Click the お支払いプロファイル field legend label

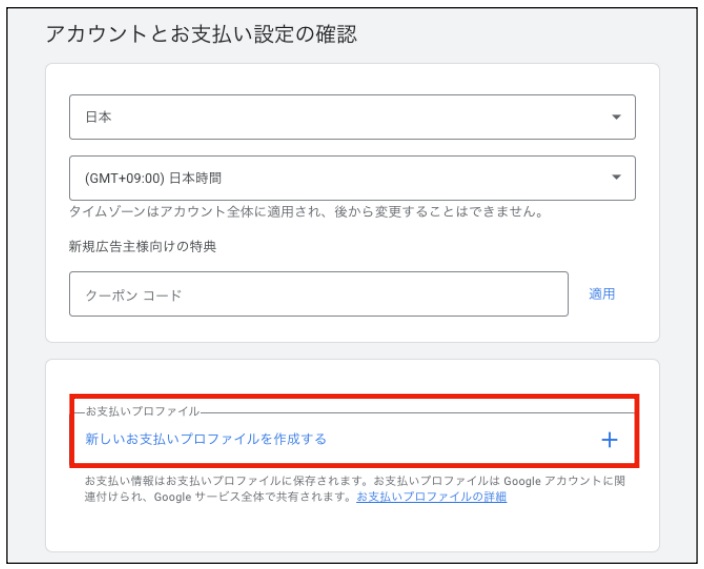[142, 411]
